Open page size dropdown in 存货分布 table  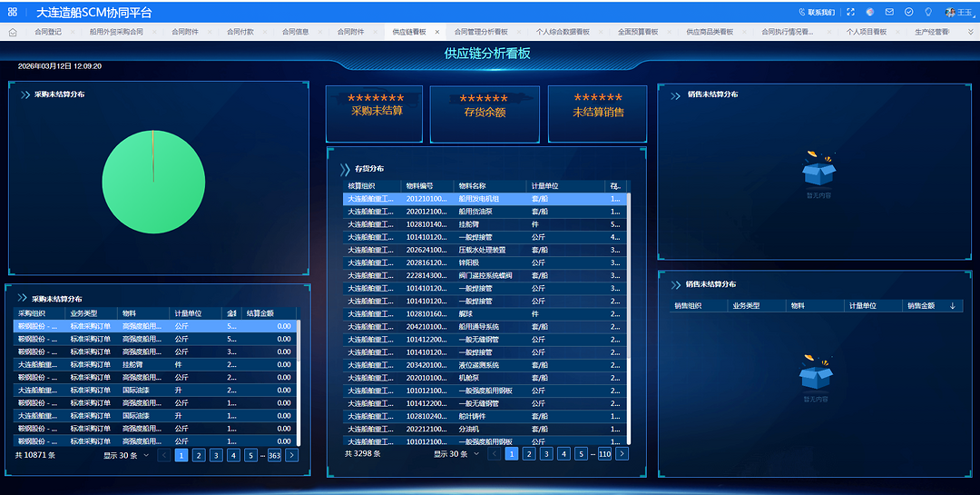coord(456,453)
